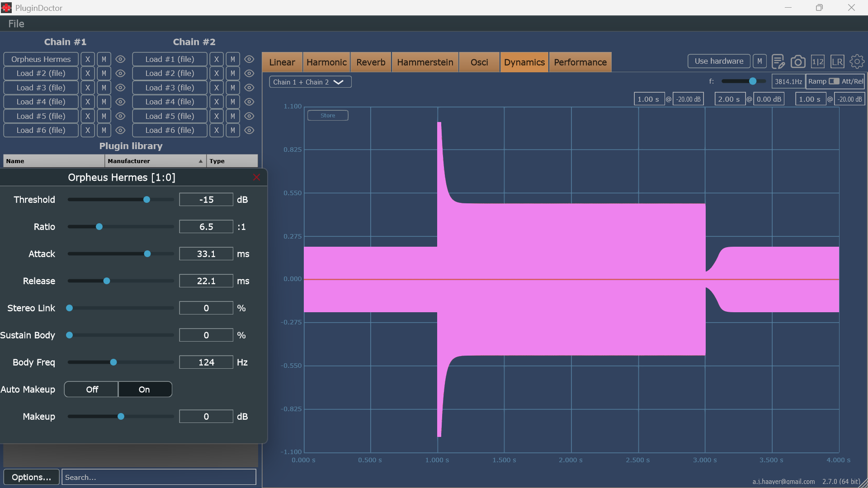Open the Performance tab
Image resolution: width=868 pixels, height=488 pixels.
click(580, 62)
